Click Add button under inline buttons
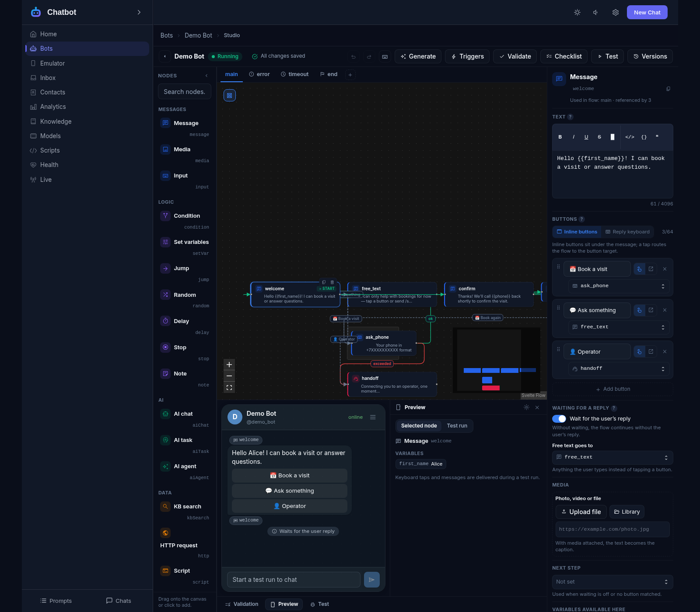 [x=612, y=389]
